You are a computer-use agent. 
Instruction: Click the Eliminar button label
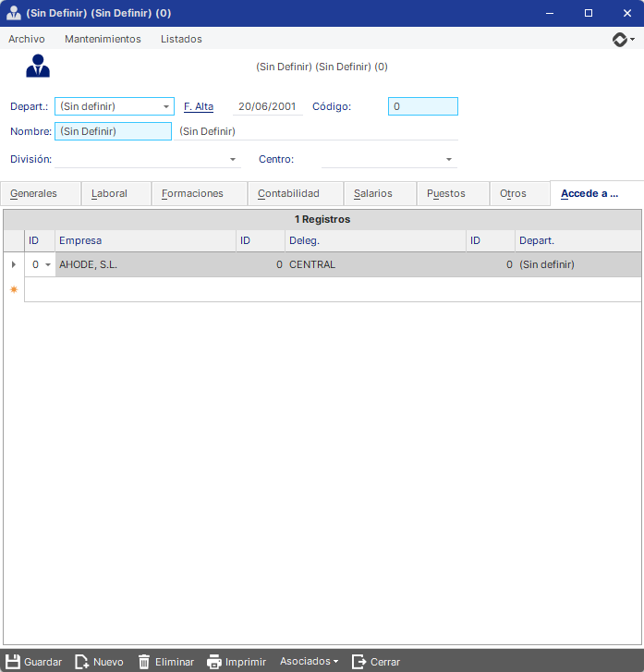(175, 662)
